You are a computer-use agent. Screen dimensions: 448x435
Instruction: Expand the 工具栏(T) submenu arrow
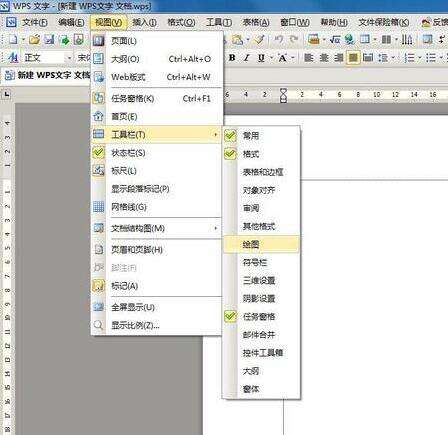tap(216, 135)
